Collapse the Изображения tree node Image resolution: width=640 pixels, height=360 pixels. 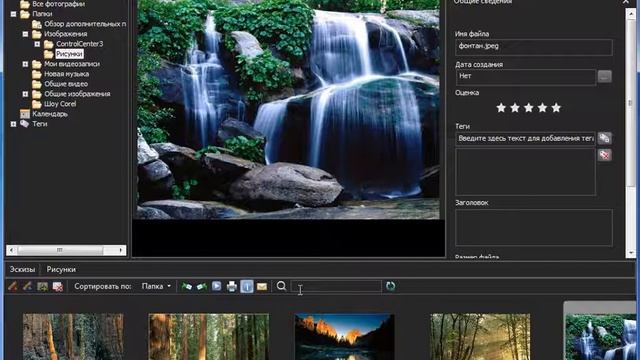coord(25,34)
